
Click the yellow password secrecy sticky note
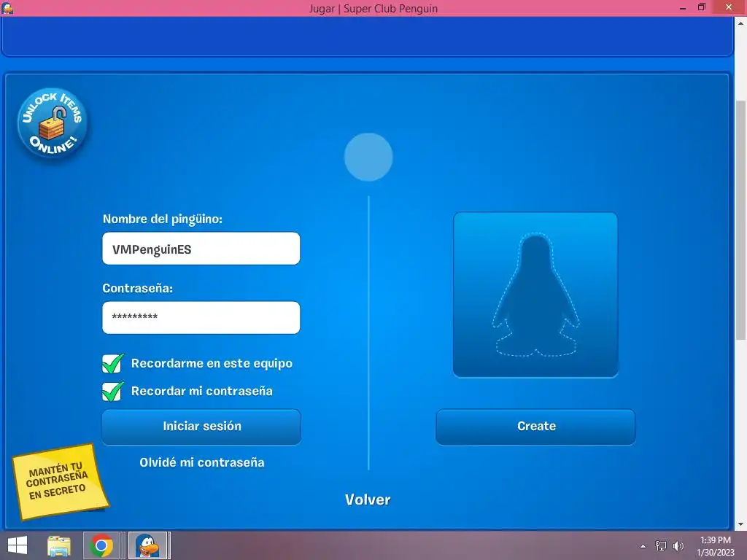pyautogui.click(x=60, y=481)
